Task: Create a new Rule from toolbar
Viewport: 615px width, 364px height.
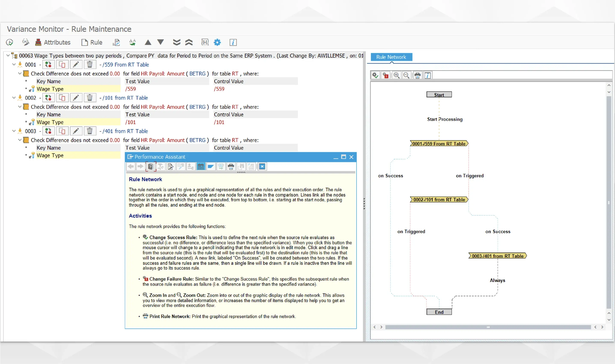Action: (x=92, y=42)
